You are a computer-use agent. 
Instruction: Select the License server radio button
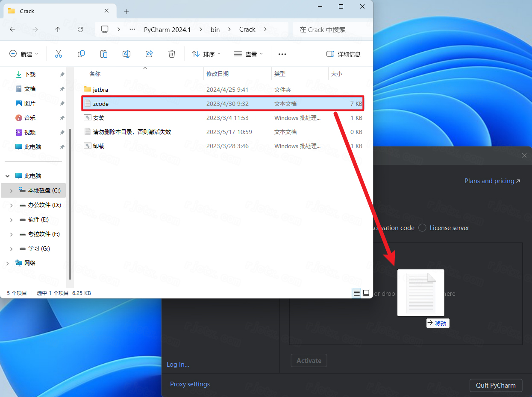(422, 228)
